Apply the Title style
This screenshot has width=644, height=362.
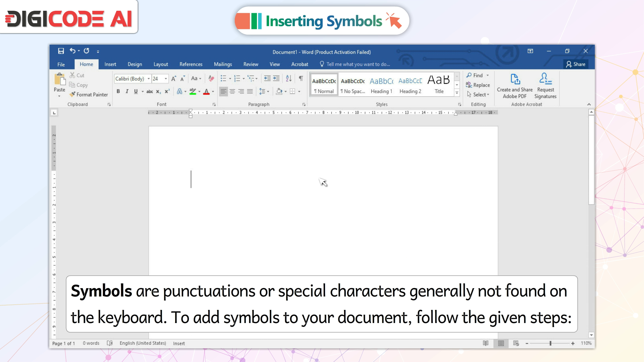pos(439,85)
